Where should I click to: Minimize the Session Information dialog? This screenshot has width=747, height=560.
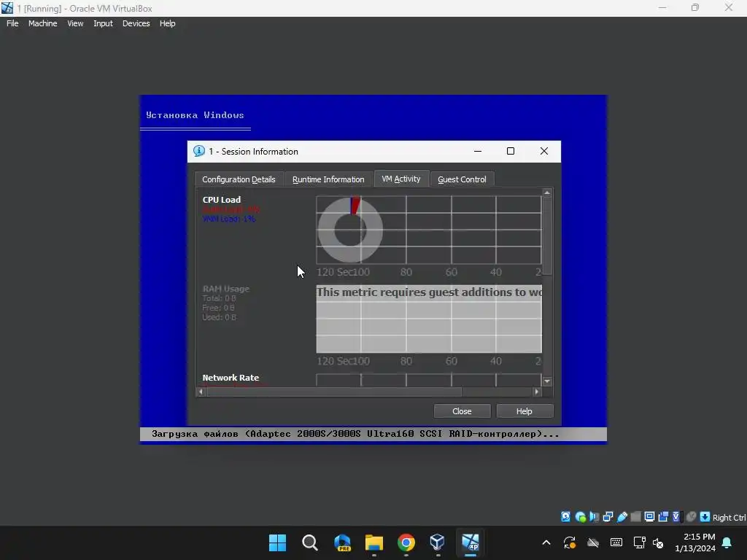(x=478, y=151)
